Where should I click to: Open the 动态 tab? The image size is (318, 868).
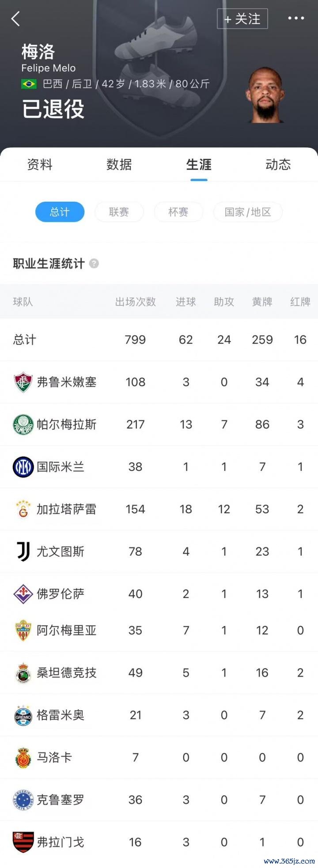pyautogui.click(x=278, y=164)
